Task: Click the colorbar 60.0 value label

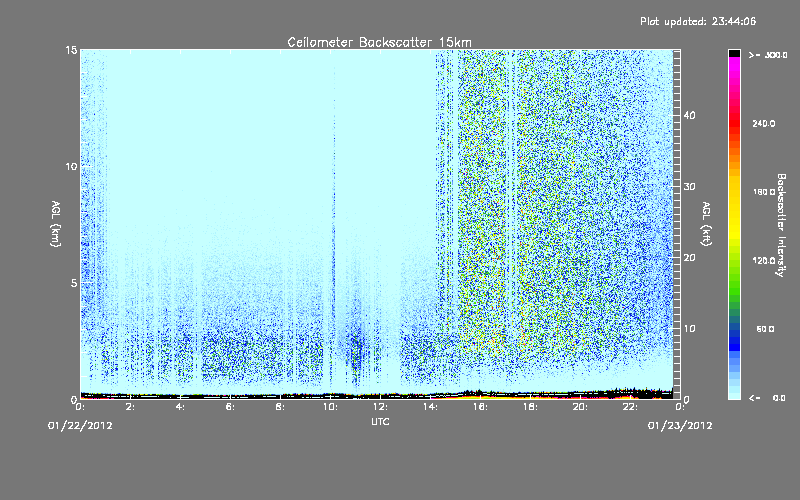Action: click(765, 329)
